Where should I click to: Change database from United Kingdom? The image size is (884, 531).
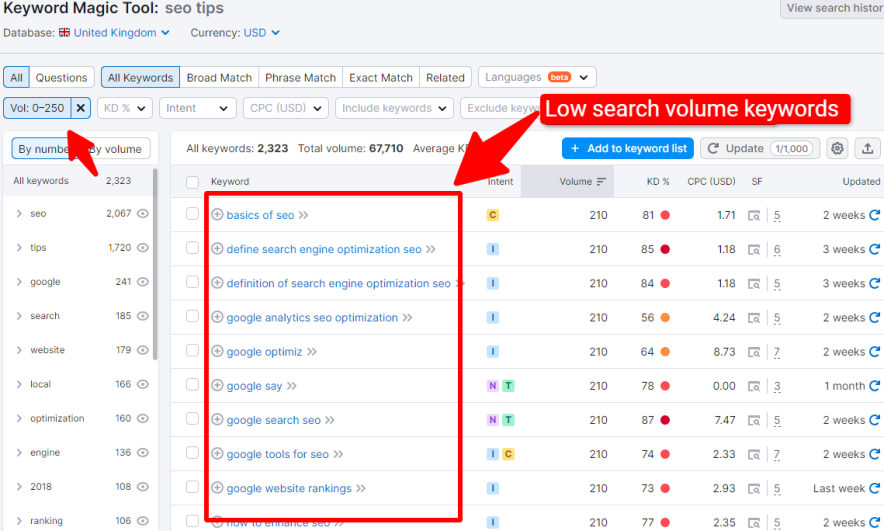coord(121,33)
